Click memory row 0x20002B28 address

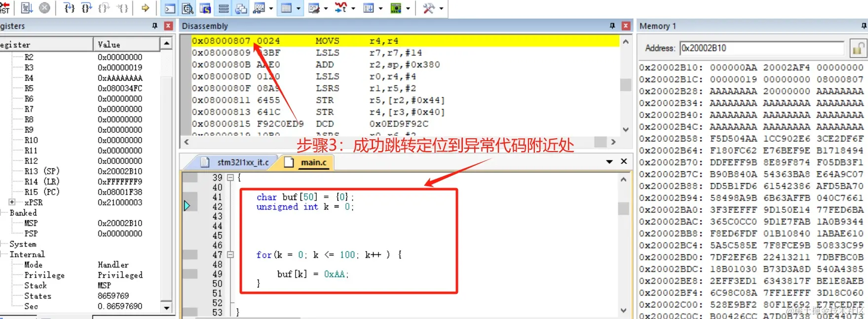coord(671,91)
